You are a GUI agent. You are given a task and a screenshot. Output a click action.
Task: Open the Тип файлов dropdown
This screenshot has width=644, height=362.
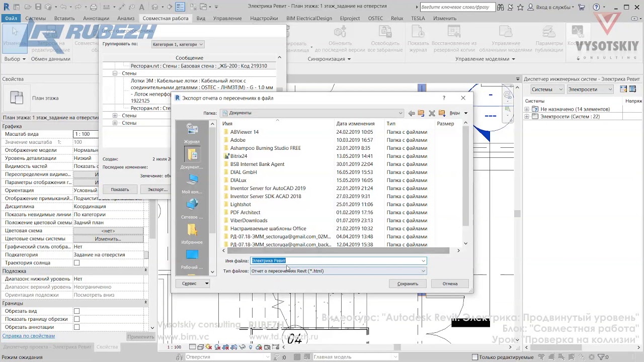(x=338, y=271)
